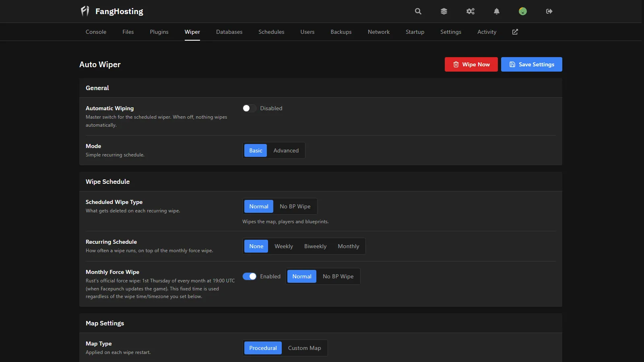Open the green user avatar

pos(523,11)
